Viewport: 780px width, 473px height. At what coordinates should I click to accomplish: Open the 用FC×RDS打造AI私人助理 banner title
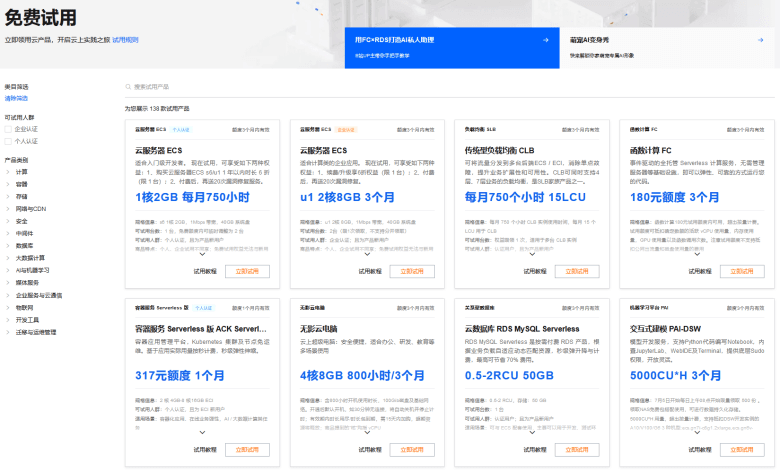394,40
